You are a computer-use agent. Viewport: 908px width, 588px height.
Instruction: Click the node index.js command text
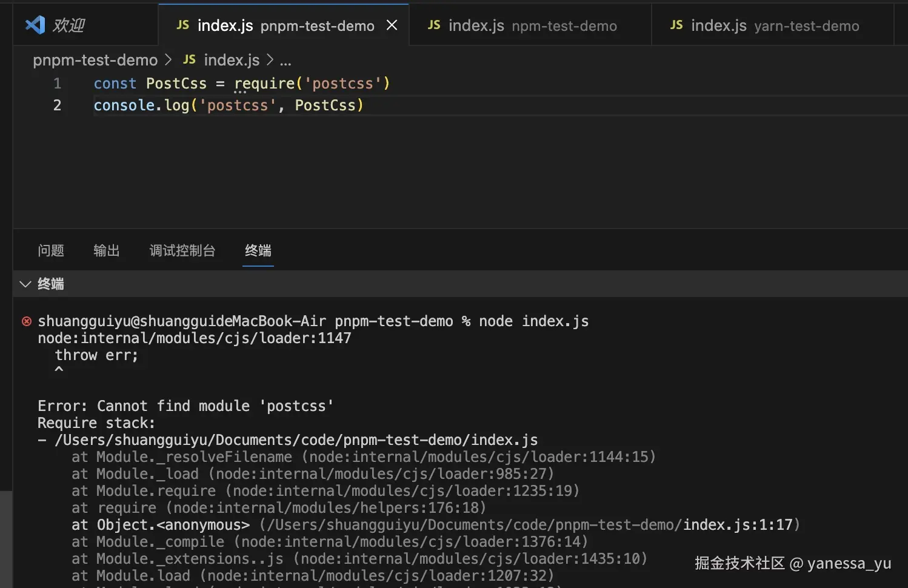(x=534, y=321)
